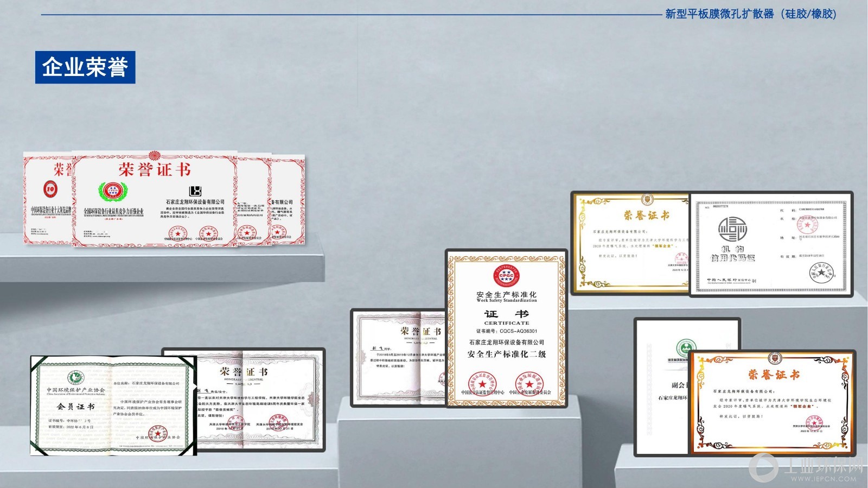This screenshot has height=488, width=868.
Task: Click the header text 新型平板膜微孔扩散器（硅胶/橡胶）
Action: click(751, 14)
